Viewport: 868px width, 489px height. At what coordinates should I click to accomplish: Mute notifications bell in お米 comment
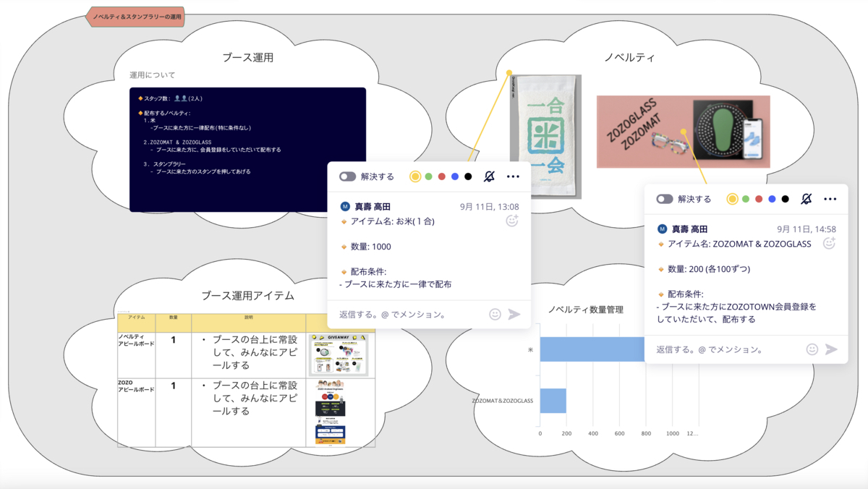(x=489, y=177)
